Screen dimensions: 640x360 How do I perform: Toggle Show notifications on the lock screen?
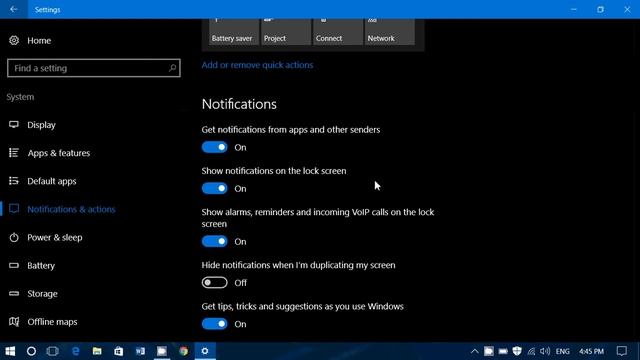click(214, 189)
